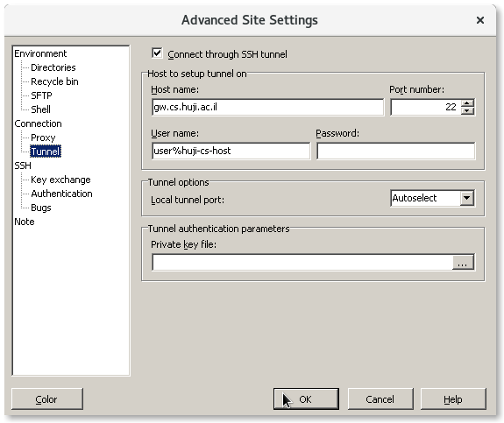Image resolution: width=504 pixels, height=423 pixels.
Task: Select Key exchange under SSH
Action: 60,180
